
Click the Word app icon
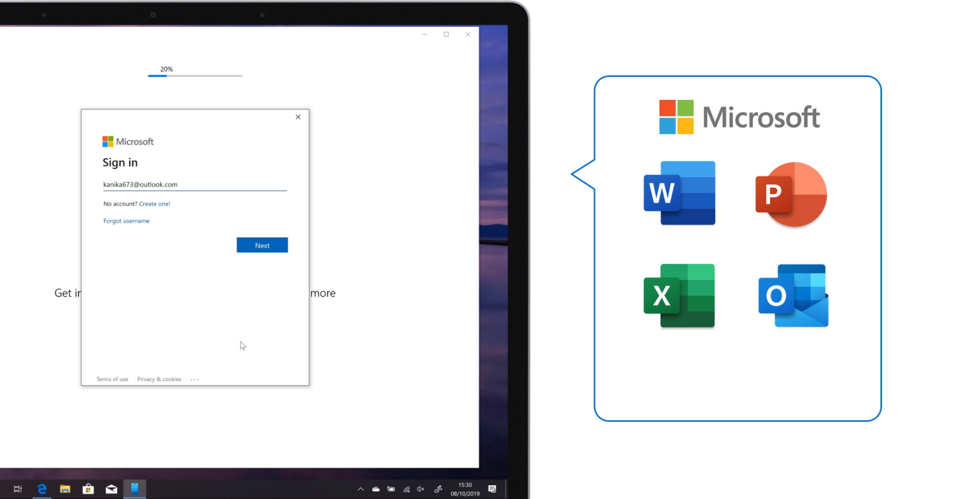click(679, 193)
